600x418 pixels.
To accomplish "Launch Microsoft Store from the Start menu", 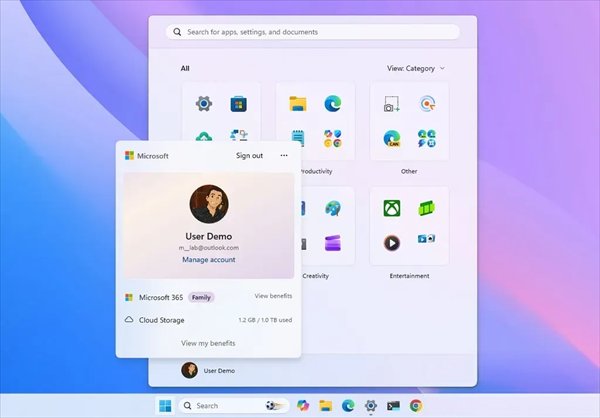I will click(x=238, y=104).
